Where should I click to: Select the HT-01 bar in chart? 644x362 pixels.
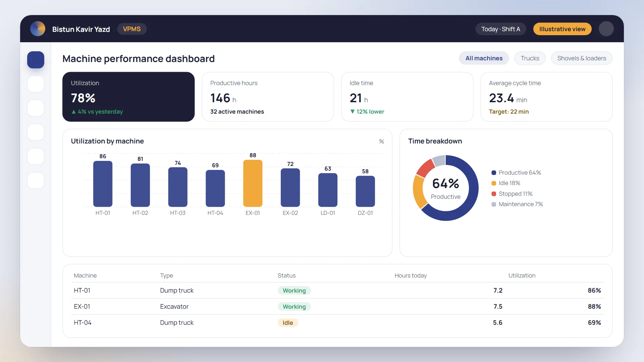click(x=103, y=184)
